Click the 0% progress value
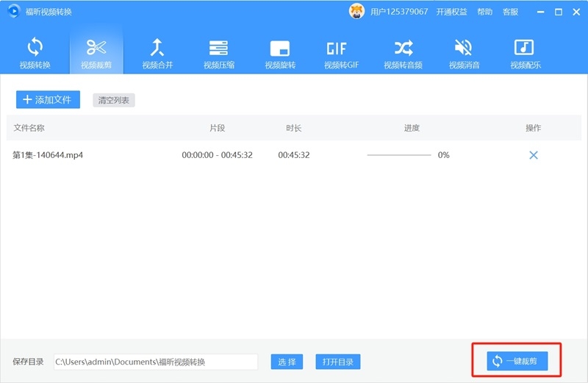Viewport: 588px width, 383px height. [443, 155]
